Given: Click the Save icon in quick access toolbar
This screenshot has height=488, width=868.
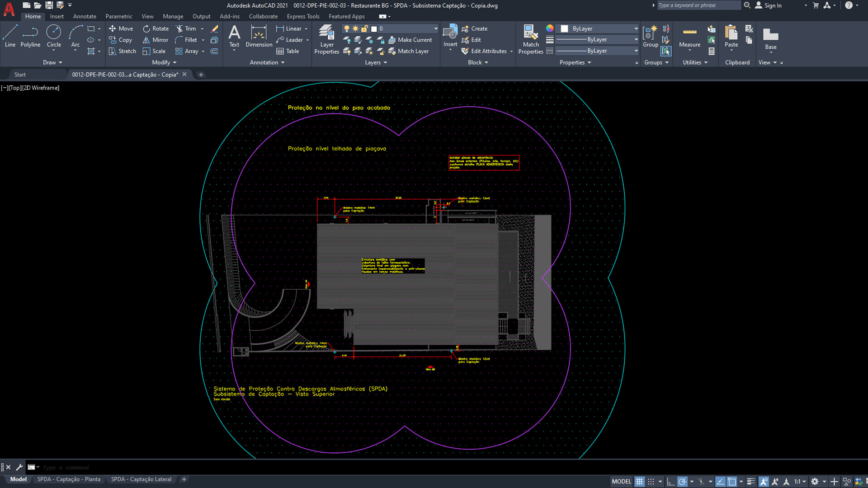Looking at the screenshot, I should [49, 5].
